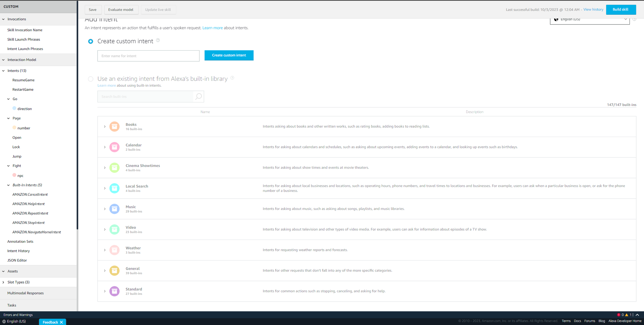The width and height of the screenshot is (644, 325).
Task: Select the ResumeGame intent
Action: [23, 80]
